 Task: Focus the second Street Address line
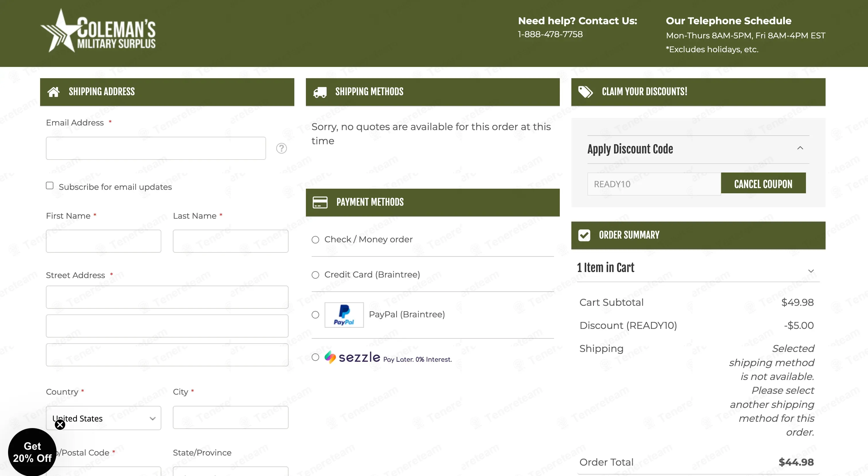tap(167, 326)
